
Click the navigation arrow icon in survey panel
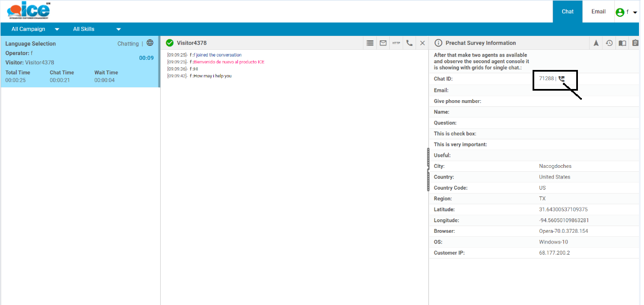[596, 43]
